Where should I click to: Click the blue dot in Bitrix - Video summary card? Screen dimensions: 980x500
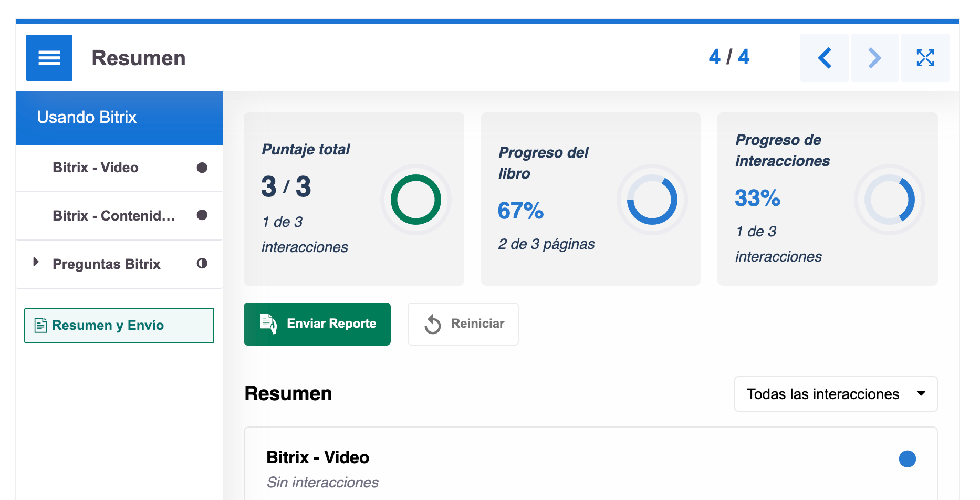click(908, 459)
